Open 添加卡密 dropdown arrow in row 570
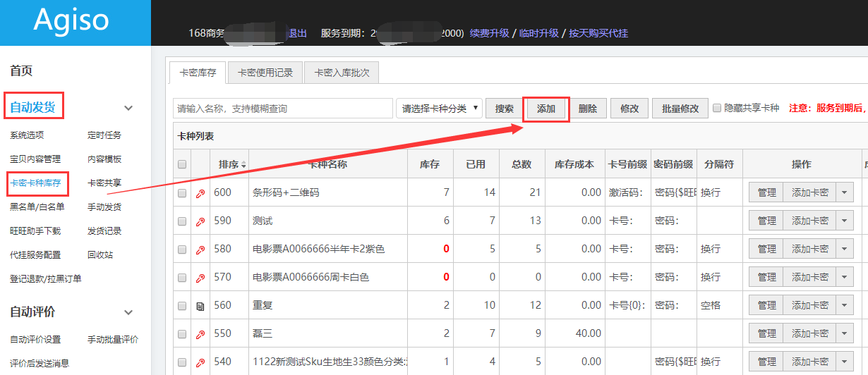868x375 pixels. click(x=845, y=277)
